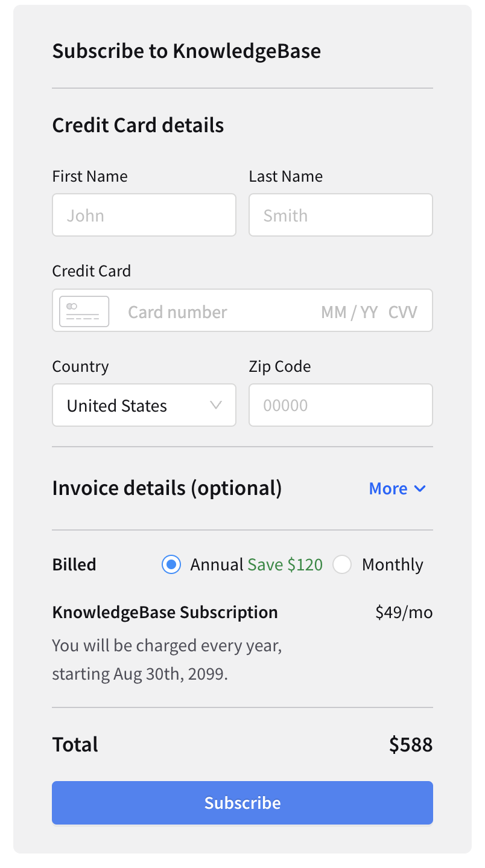Viewport: 485px width, 868px height.
Task: Focus the Last Name input field
Action: [x=341, y=215]
